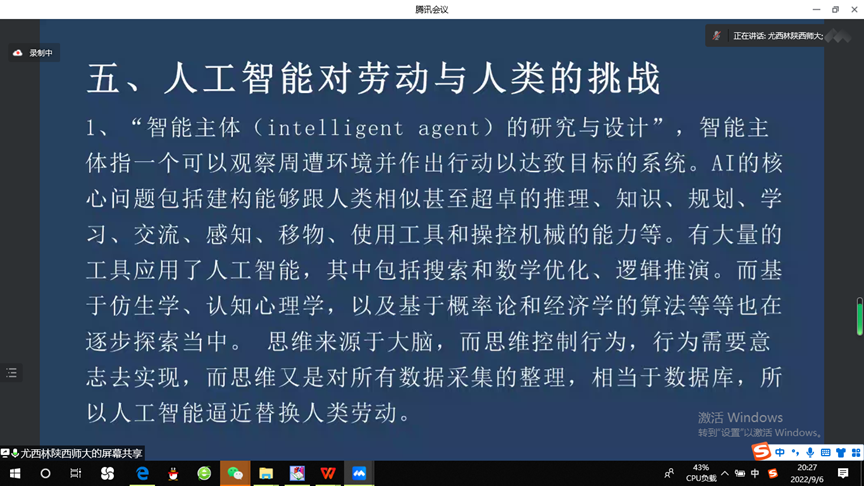
Task: Click the Sogou S logo on IME bar
Action: pos(762,452)
